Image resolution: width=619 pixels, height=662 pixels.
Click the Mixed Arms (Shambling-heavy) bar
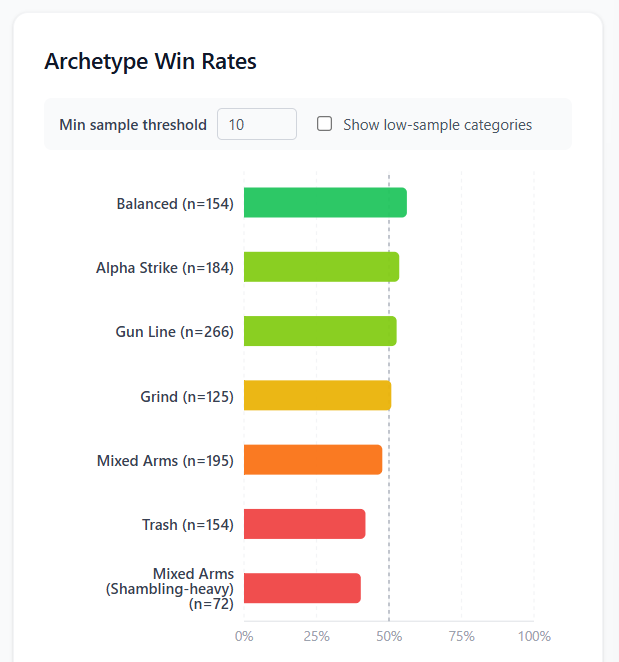pos(302,588)
